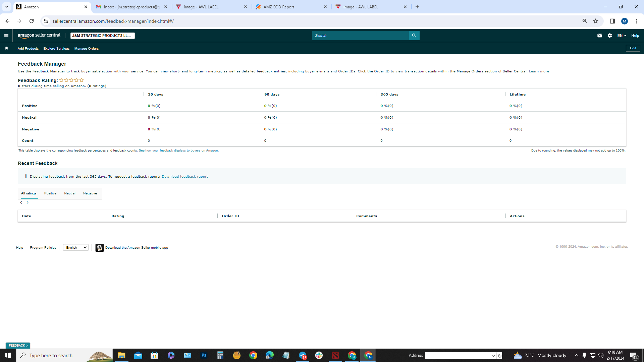Show hidden system tray icons
Image resolution: width=644 pixels, height=362 pixels.
point(577,355)
